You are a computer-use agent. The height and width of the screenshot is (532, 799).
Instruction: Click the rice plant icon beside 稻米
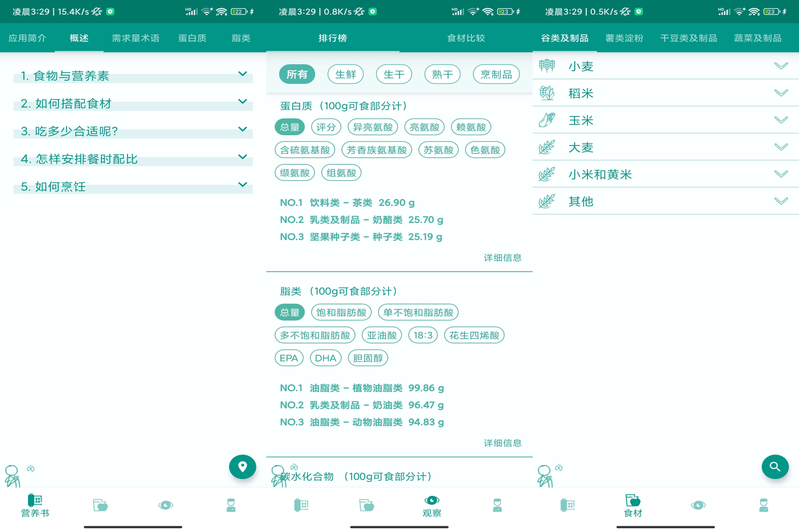(547, 93)
